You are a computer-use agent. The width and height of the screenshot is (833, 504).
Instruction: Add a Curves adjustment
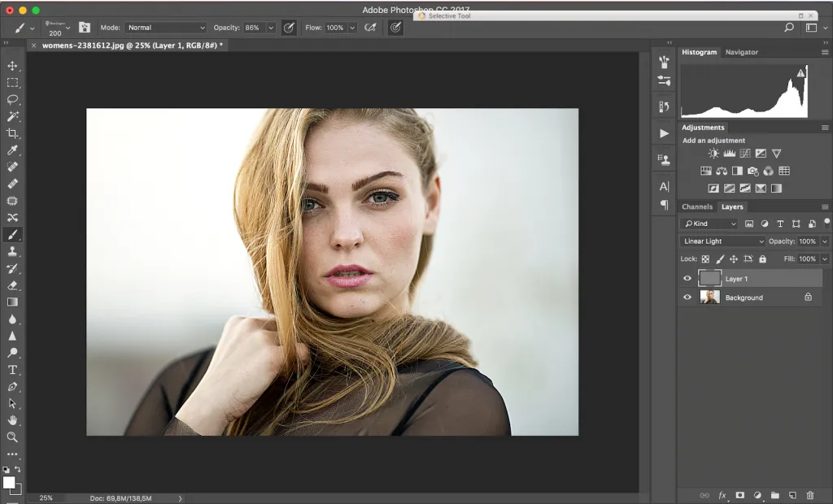pyautogui.click(x=745, y=154)
